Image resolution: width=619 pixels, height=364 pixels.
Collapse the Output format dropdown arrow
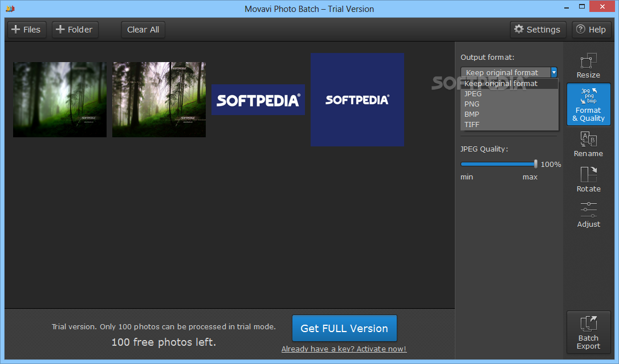tap(554, 72)
